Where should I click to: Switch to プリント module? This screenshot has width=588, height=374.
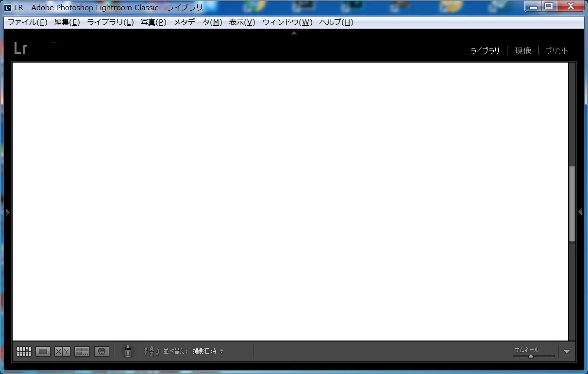[x=556, y=51]
